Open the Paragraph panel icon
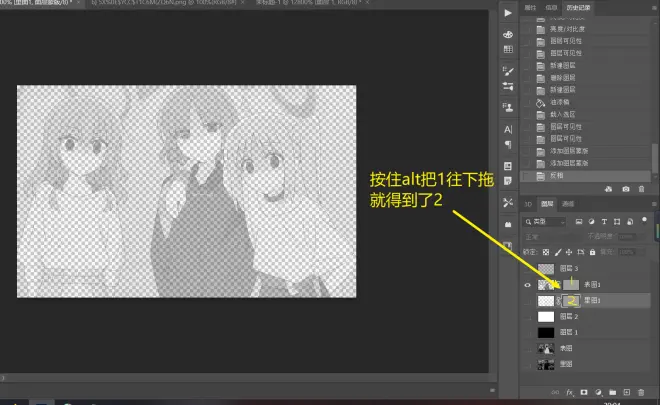Viewport: 660px width, 405px height. click(508, 144)
